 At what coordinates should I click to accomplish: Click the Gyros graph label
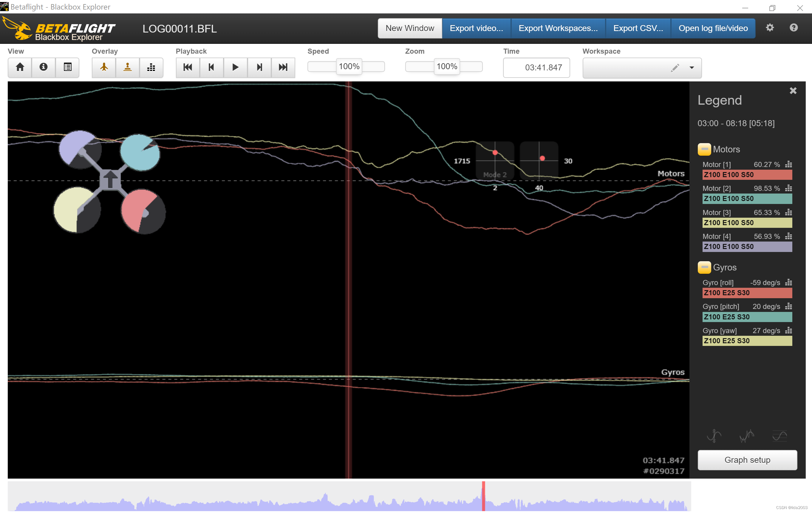click(673, 372)
